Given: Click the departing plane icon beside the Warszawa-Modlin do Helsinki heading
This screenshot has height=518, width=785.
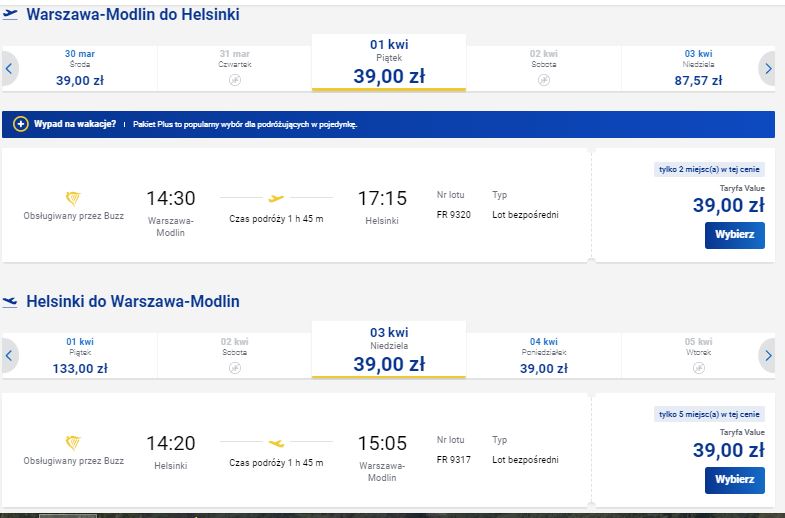Looking at the screenshot, I should coord(10,15).
